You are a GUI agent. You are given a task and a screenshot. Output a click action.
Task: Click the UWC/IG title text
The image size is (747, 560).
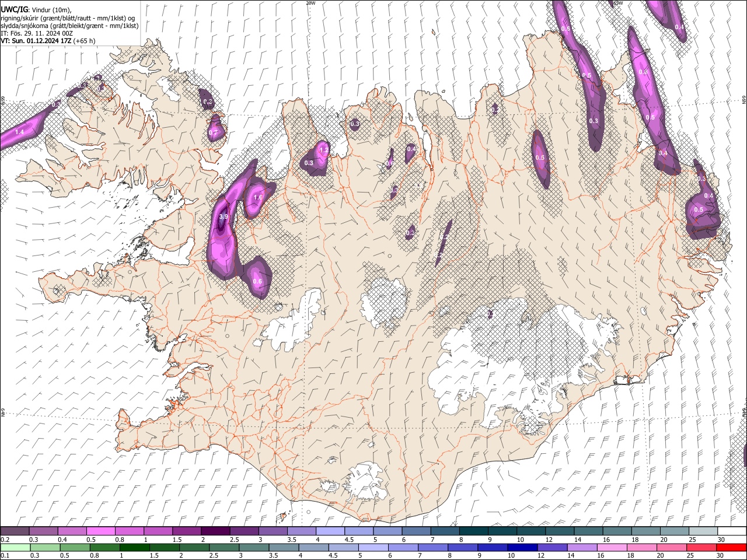pyautogui.click(x=14, y=9)
